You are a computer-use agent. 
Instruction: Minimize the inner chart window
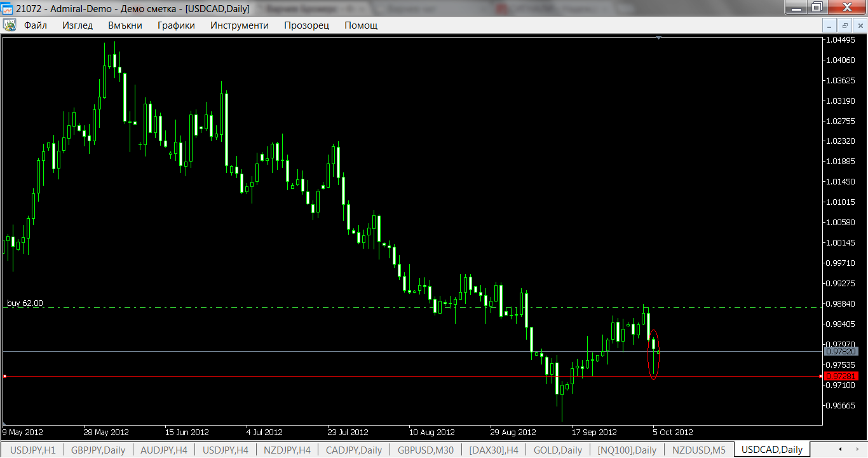tap(829, 25)
